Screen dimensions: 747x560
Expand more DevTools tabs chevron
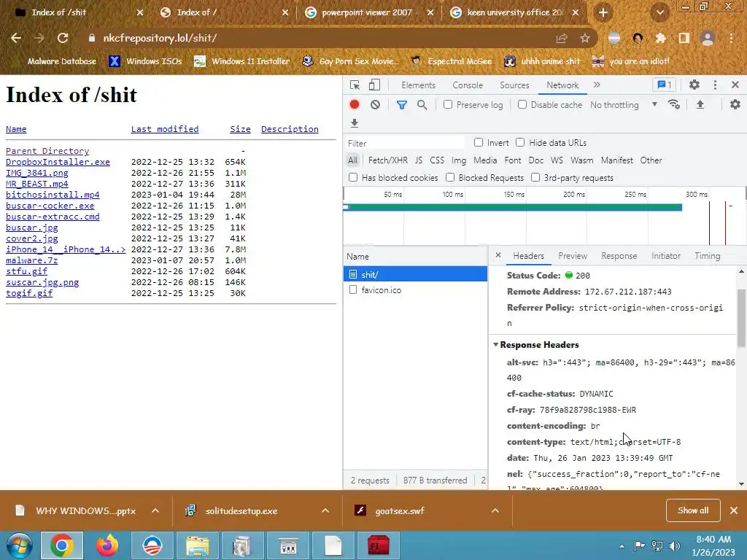click(x=597, y=85)
